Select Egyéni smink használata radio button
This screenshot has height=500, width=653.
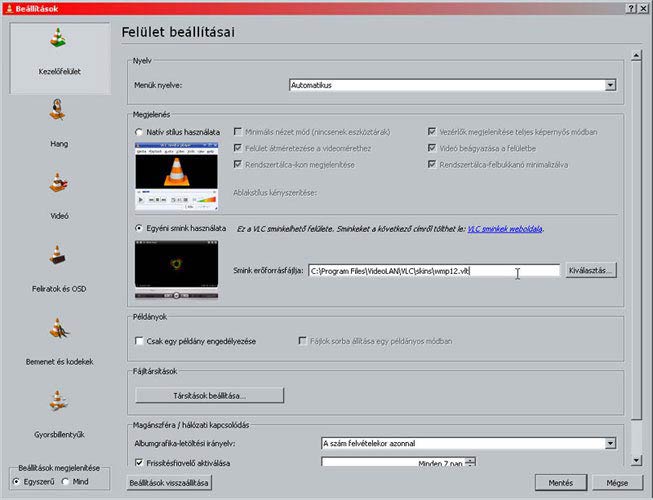point(139,229)
